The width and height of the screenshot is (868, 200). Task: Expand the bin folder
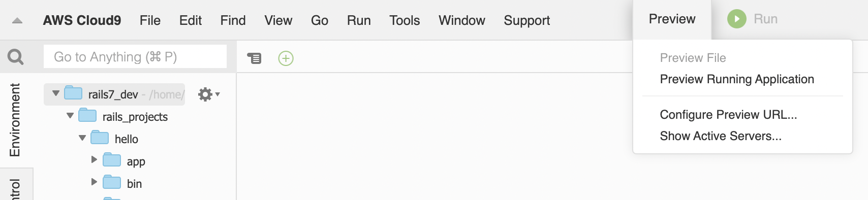[x=94, y=182]
